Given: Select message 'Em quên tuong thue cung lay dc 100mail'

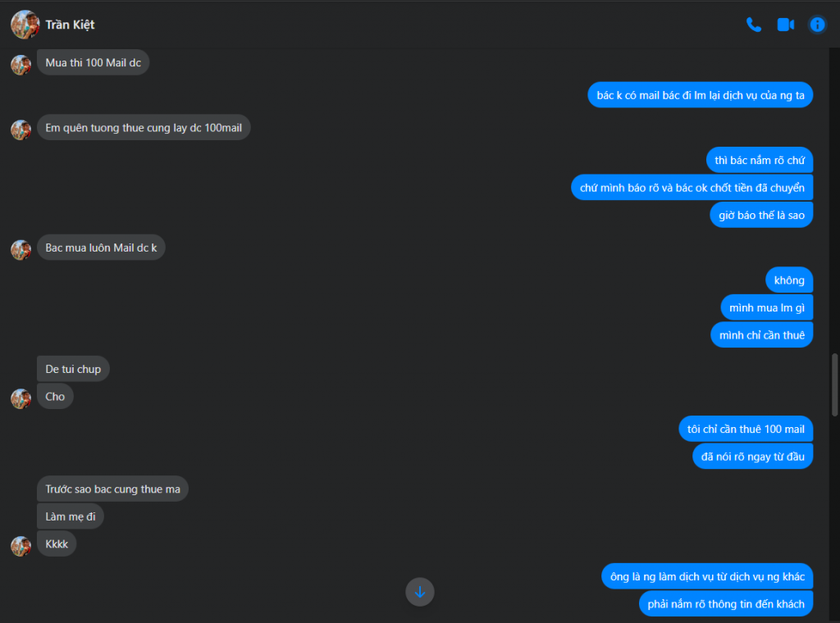Looking at the screenshot, I should (x=144, y=127).
